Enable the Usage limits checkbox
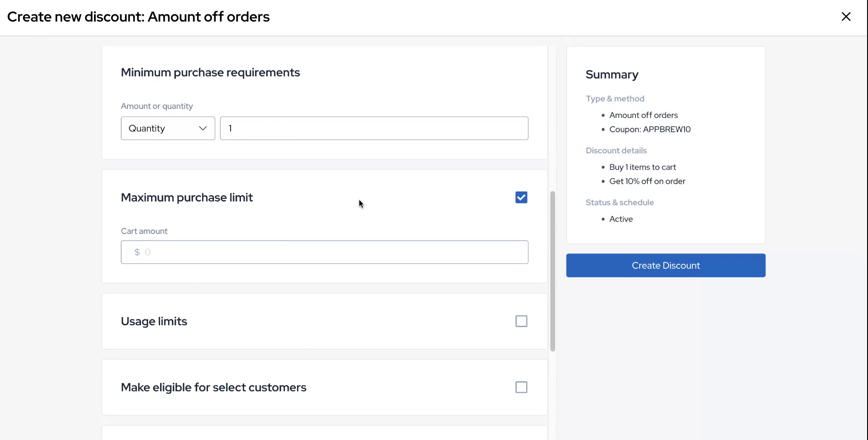The width and height of the screenshot is (868, 440). coord(521,321)
